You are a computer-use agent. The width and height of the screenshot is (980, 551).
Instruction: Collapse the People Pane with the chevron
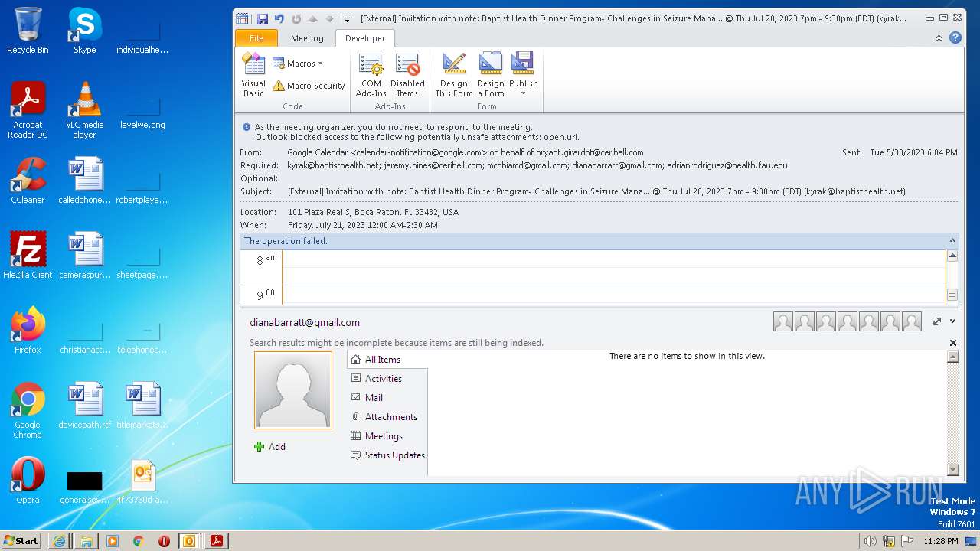(953, 321)
